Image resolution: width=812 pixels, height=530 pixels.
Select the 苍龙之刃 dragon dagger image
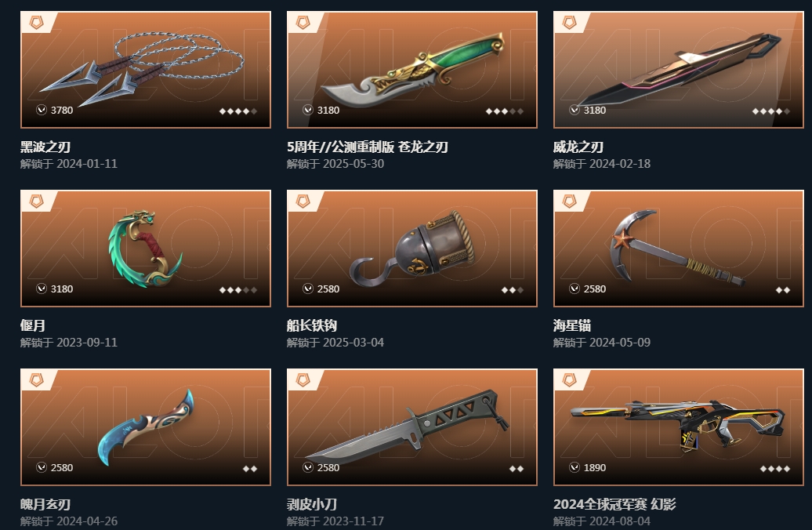[x=412, y=70]
